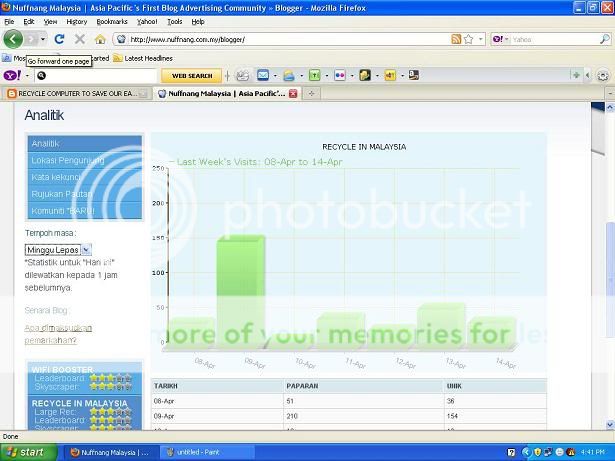Open the Yahoo search engine selector
The width and height of the screenshot is (615, 461).
click(x=500, y=39)
